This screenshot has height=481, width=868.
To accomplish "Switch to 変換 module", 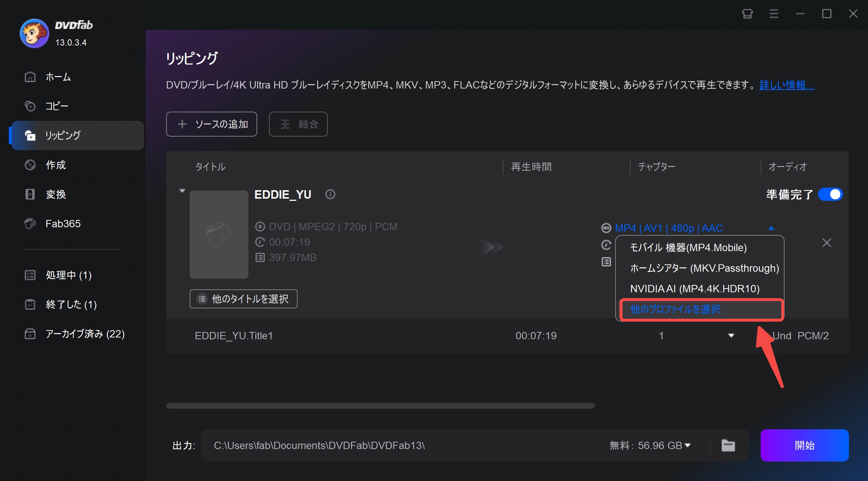I will click(x=77, y=194).
